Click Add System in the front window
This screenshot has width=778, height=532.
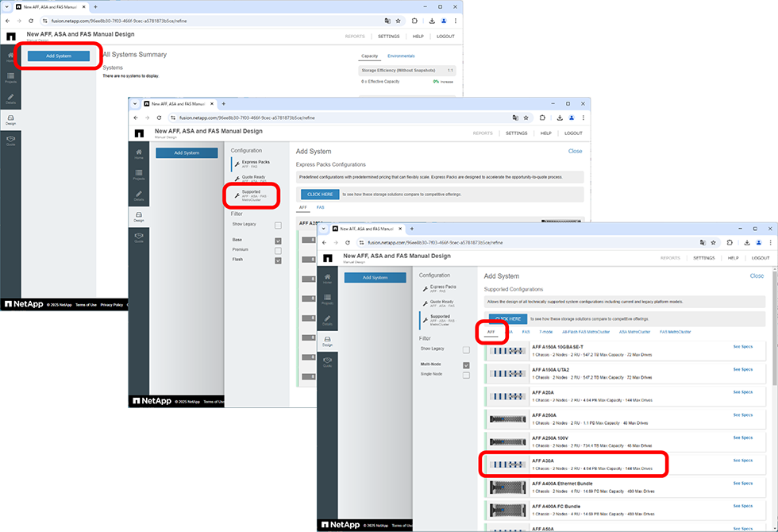click(x=375, y=278)
